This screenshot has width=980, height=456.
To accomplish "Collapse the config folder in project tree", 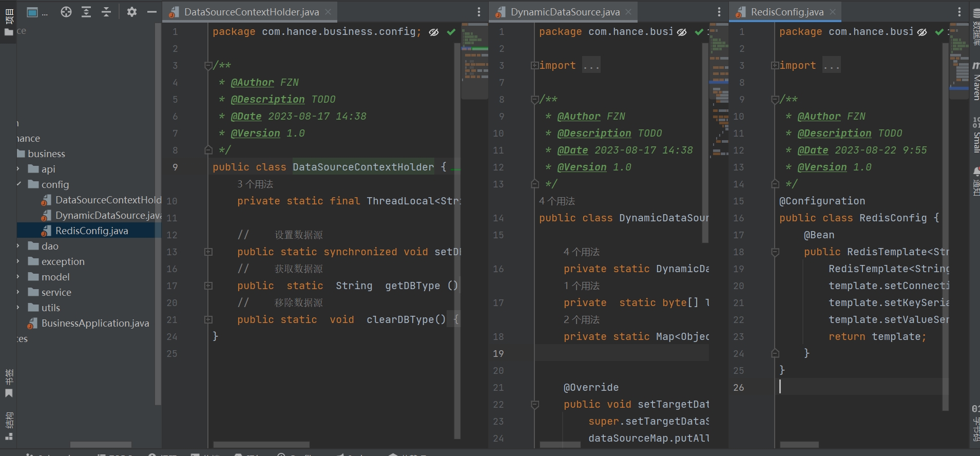I will 18,184.
